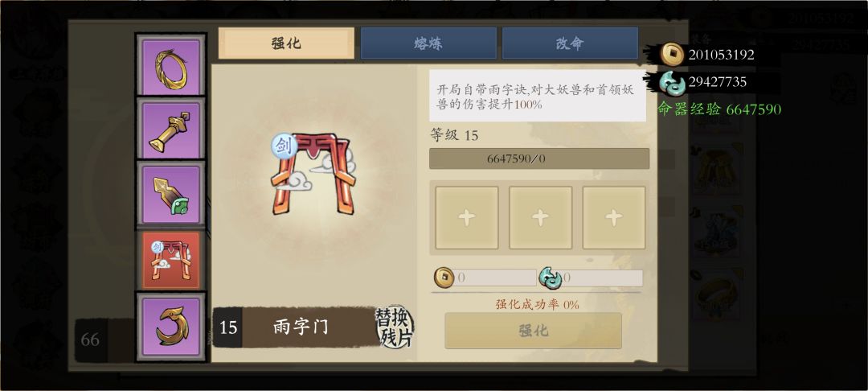The width and height of the screenshot is (868, 391).
Task: Click the jade currency icon at top
Action: pos(672,83)
